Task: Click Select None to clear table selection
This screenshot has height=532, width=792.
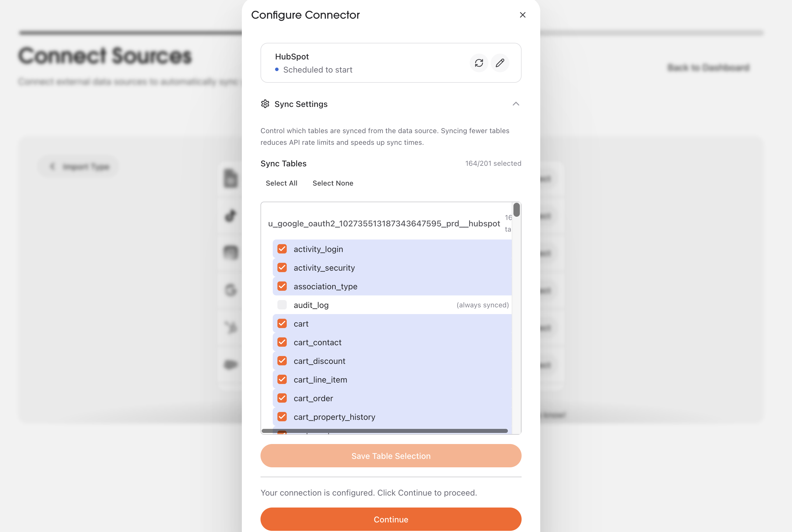Action: click(333, 183)
